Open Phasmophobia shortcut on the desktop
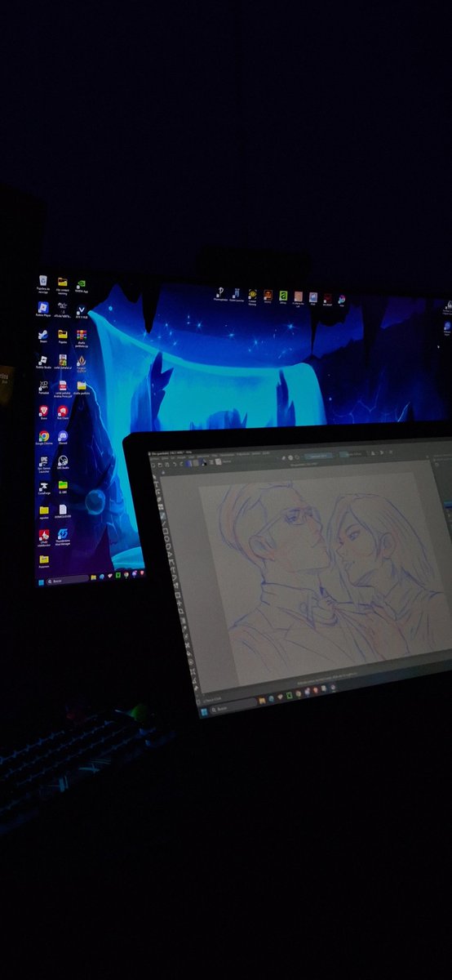 [x=220, y=292]
